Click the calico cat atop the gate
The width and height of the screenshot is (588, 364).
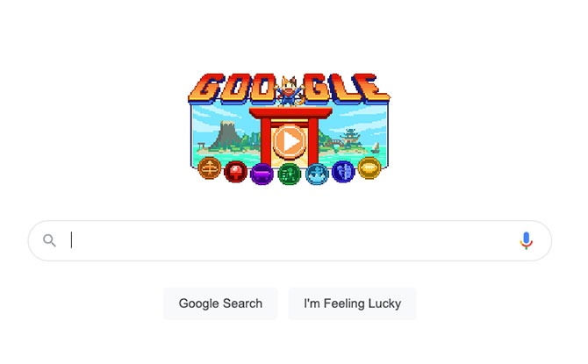point(289,91)
